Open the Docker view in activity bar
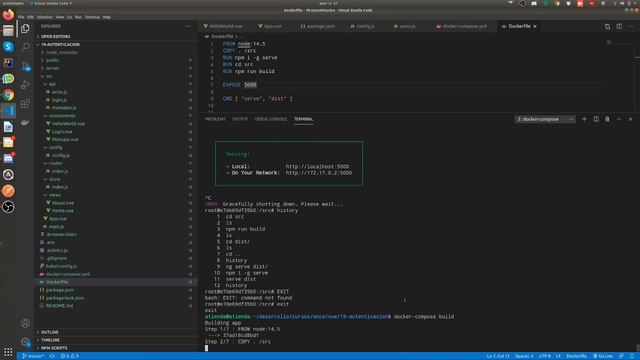This screenshot has height=360, width=640. (x=25, y=122)
